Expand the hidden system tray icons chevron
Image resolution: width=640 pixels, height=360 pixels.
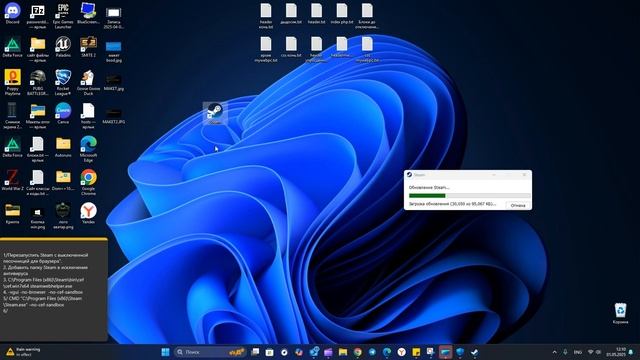[554, 352]
